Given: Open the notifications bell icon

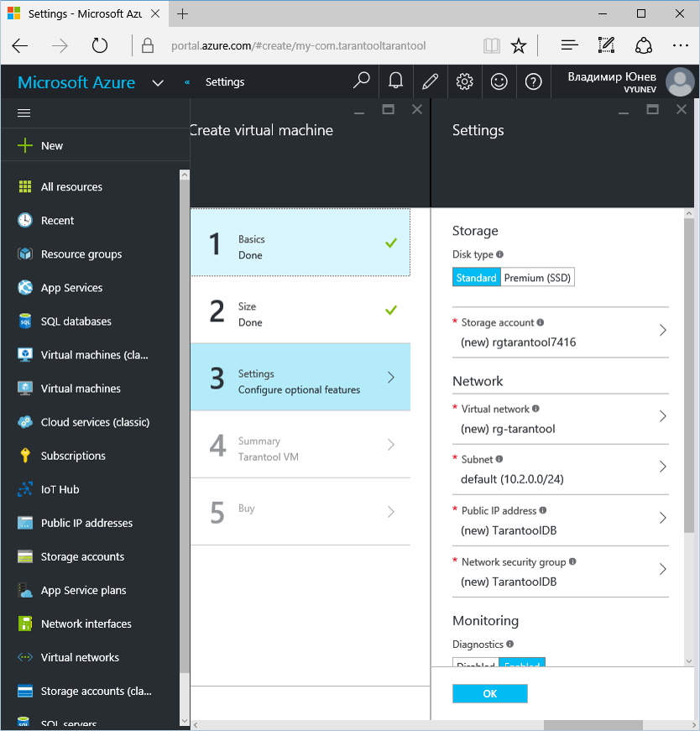Looking at the screenshot, I should tap(395, 81).
